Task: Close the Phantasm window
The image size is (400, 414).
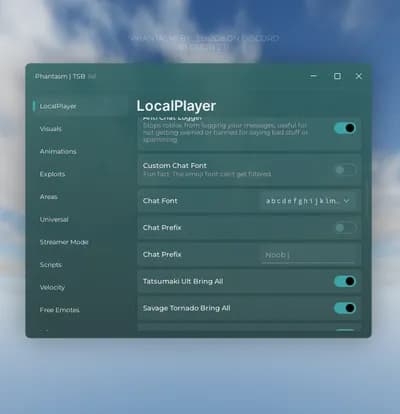Action: (359, 76)
